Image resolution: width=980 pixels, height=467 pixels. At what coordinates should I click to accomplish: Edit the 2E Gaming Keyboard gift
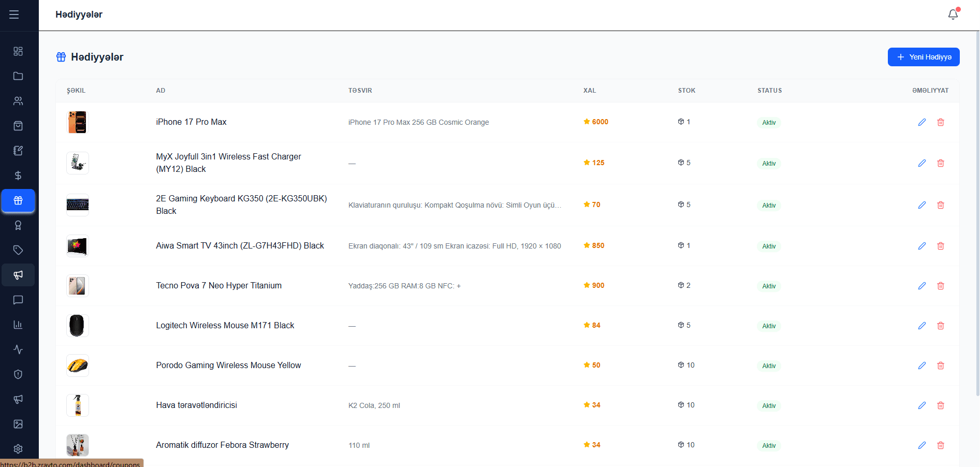pyautogui.click(x=922, y=205)
